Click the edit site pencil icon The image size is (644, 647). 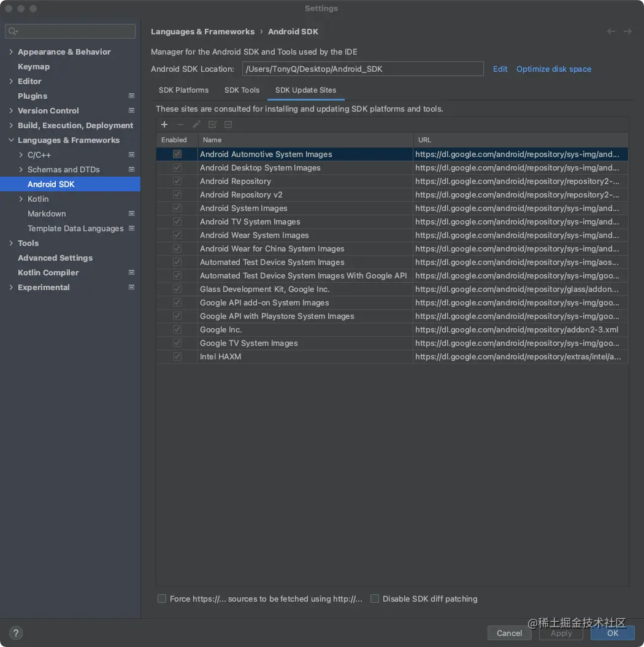tap(196, 124)
